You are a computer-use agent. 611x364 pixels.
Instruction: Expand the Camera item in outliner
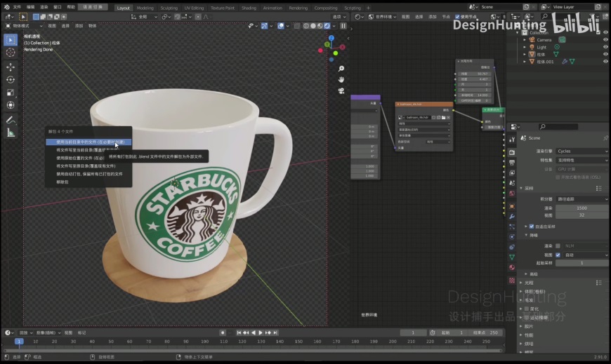[525, 40]
